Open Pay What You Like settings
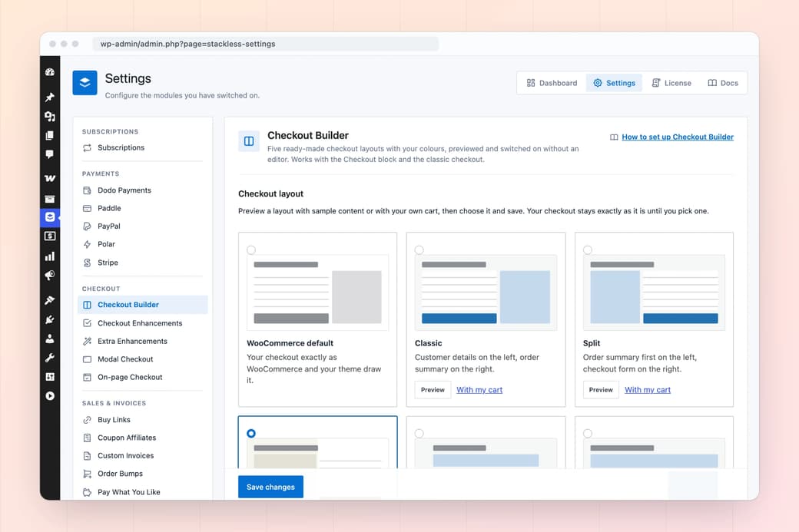The width and height of the screenshot is (799, 532). point(142,492)
